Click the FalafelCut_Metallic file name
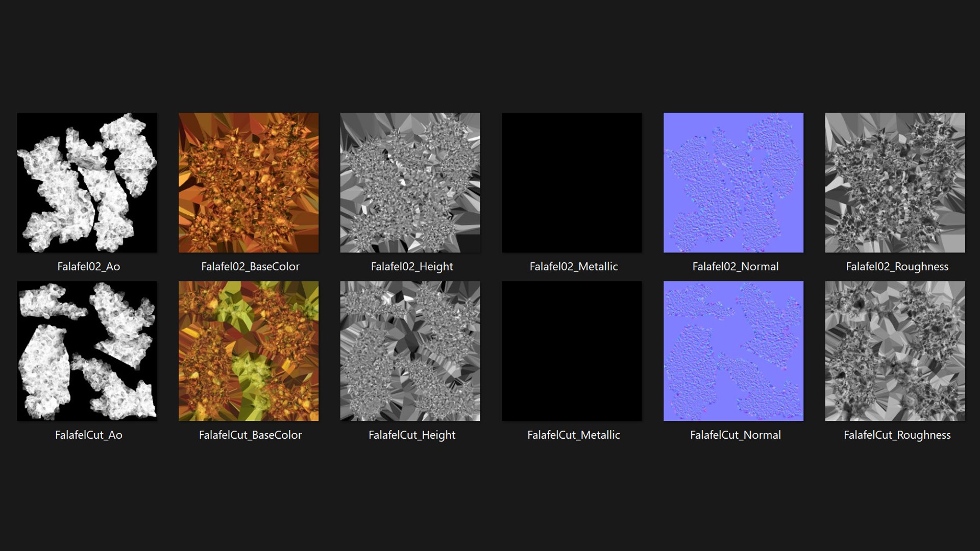The image size is (980, 551). point(574,435)
